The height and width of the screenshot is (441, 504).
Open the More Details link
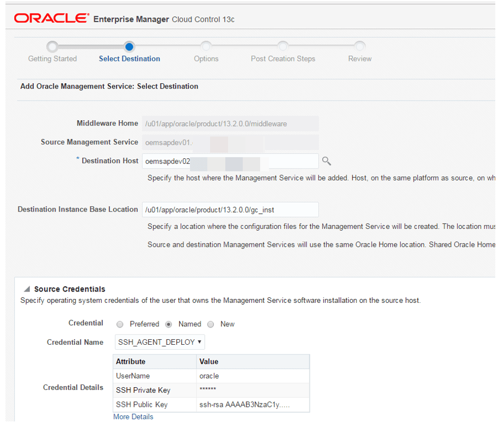pyautogui.click(x=133, y=417)
